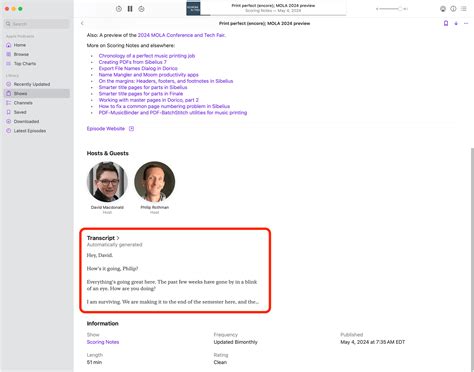Open 2024 MOLA Conference and Tech Fair link

point(181,35)
